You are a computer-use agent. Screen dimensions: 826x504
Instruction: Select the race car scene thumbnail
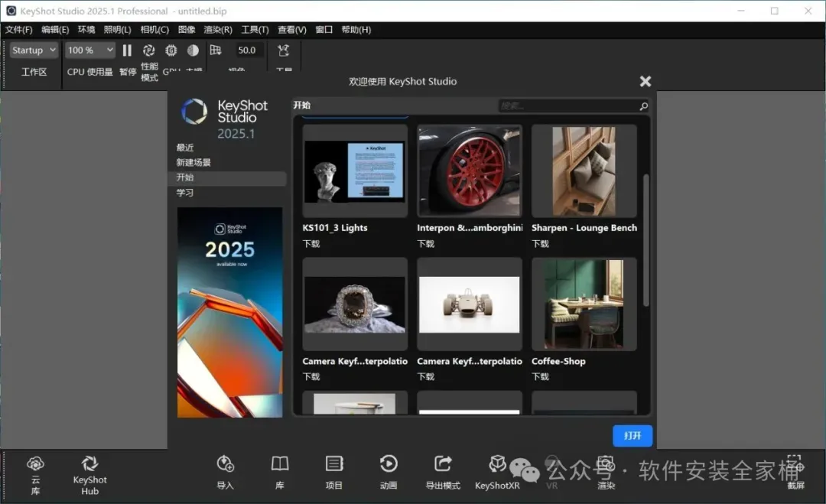pos(470,304)
